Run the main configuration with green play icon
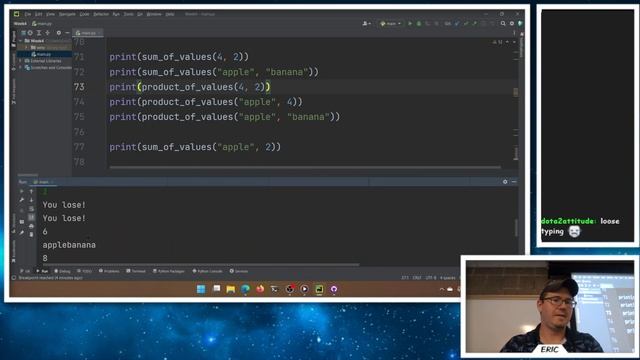 click(410, 24)
